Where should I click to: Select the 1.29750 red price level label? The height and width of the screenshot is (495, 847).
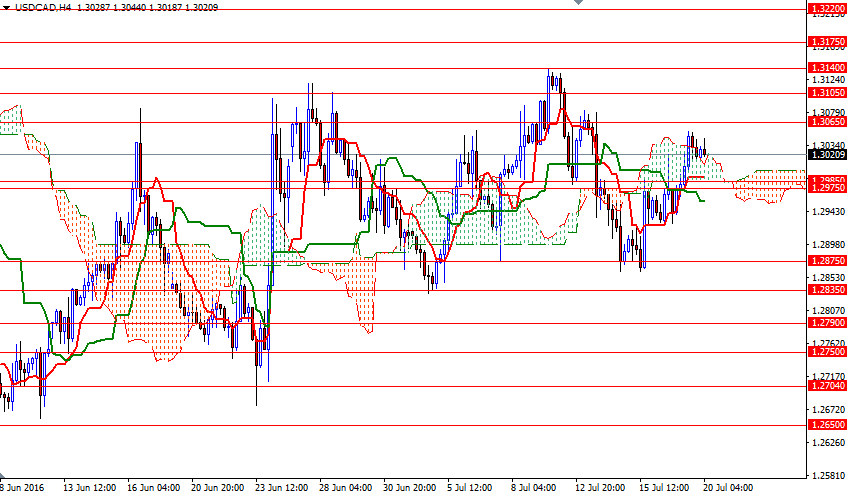[x=826, y=188]
